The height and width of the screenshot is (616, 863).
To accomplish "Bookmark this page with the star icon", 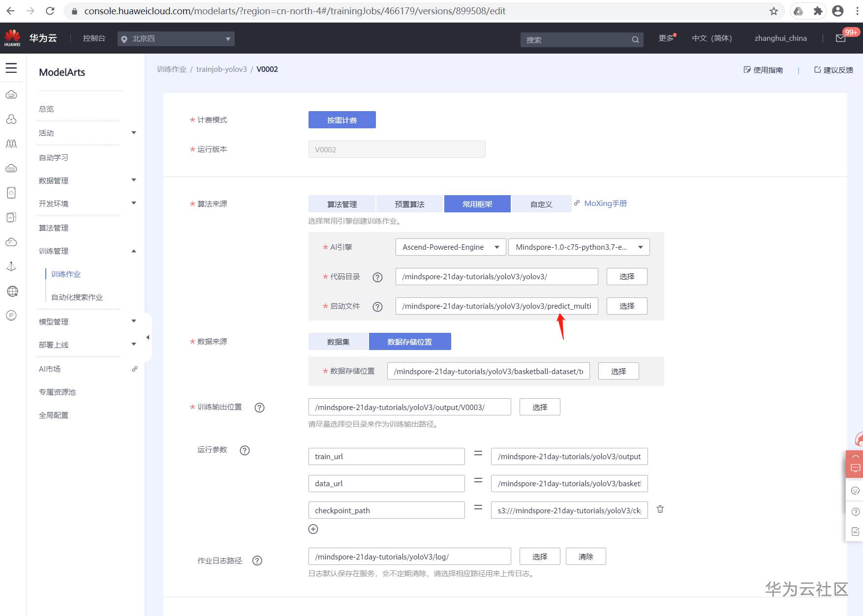I will tap(773, 11).
